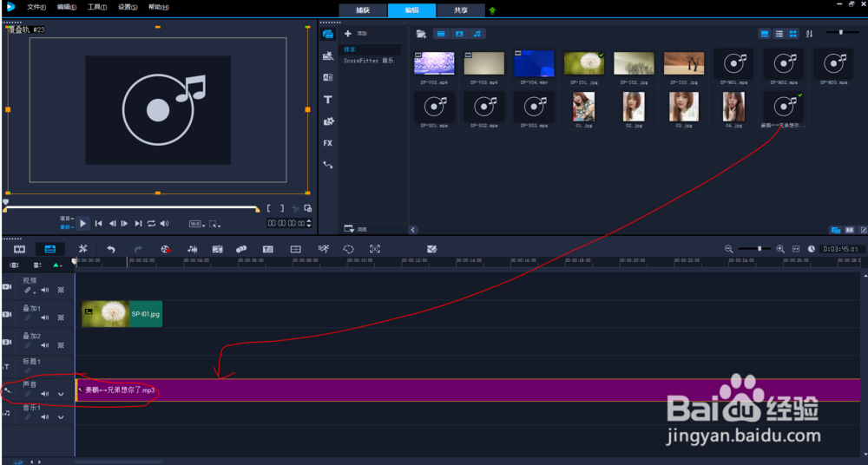Adjust the thumbnail size slider

843,33
